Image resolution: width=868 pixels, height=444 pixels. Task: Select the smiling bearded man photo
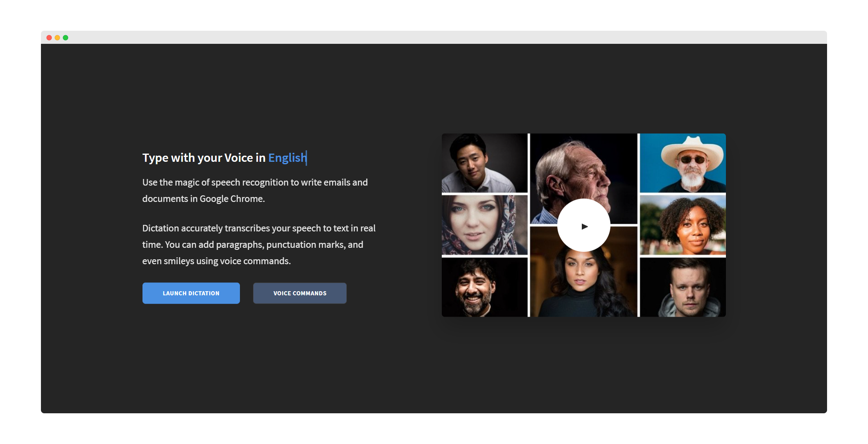[484, 287]
